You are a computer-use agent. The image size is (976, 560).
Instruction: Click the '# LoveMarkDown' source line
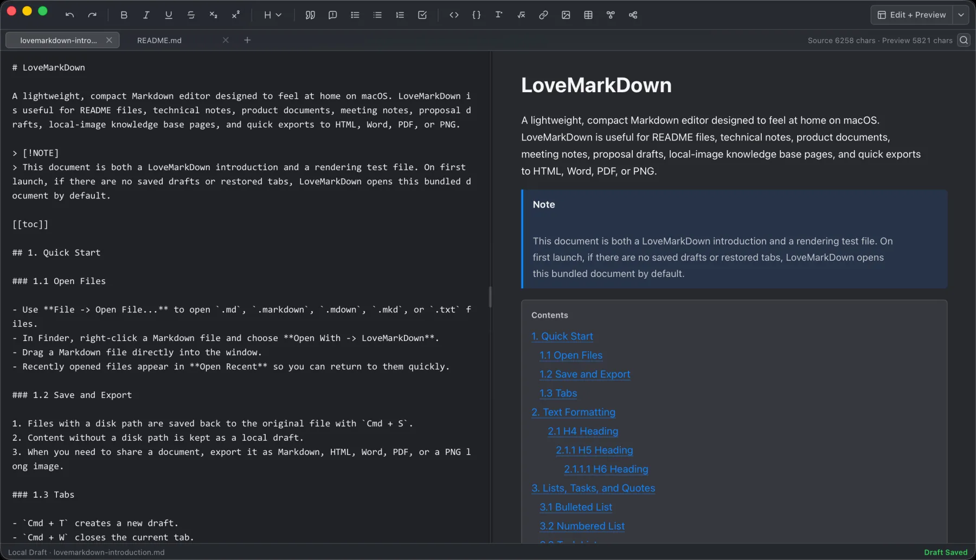[49, 68]
